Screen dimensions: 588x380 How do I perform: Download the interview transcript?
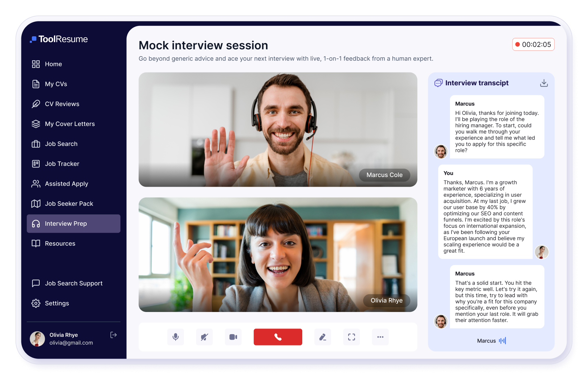[544, 83]
